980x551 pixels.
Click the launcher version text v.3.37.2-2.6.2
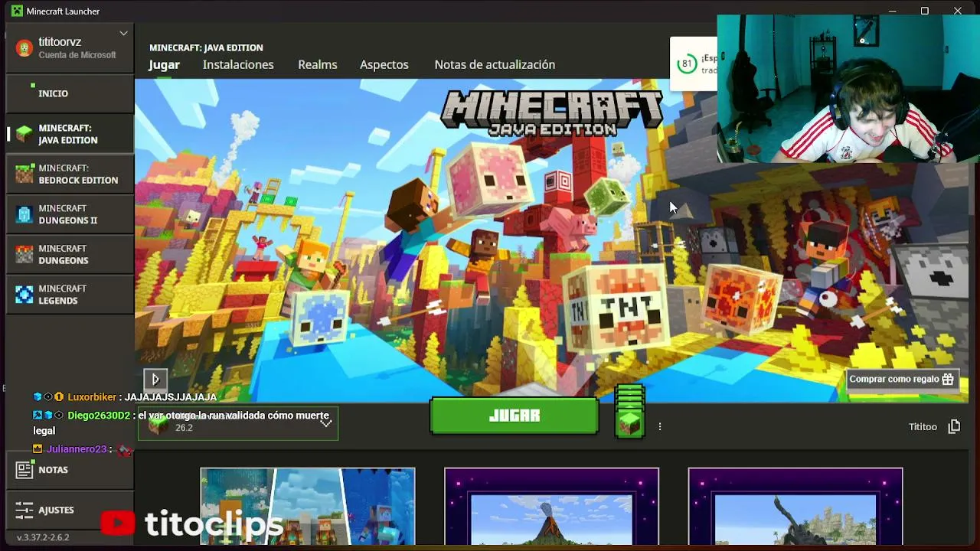[x=43, y=537]
